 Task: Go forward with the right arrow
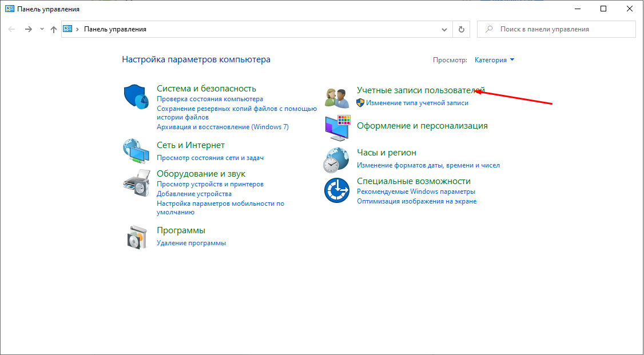(29, 29)
